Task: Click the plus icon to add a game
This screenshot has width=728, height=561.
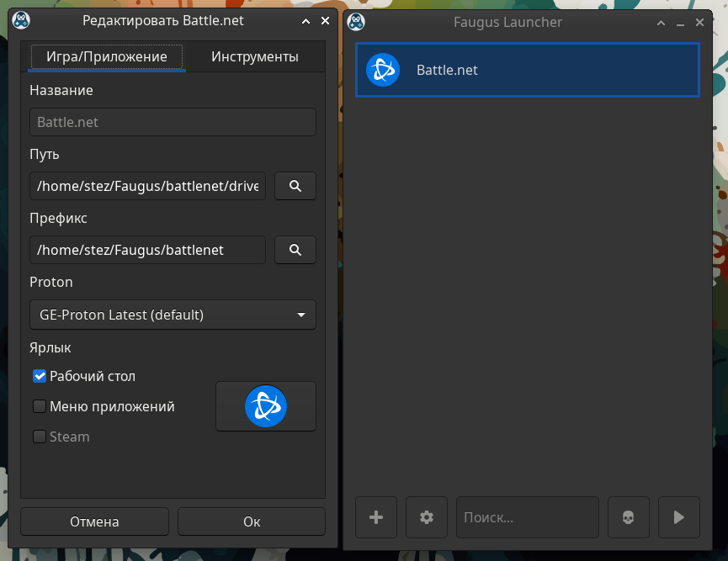Action: pyautogui.click(x=376, y=517)
